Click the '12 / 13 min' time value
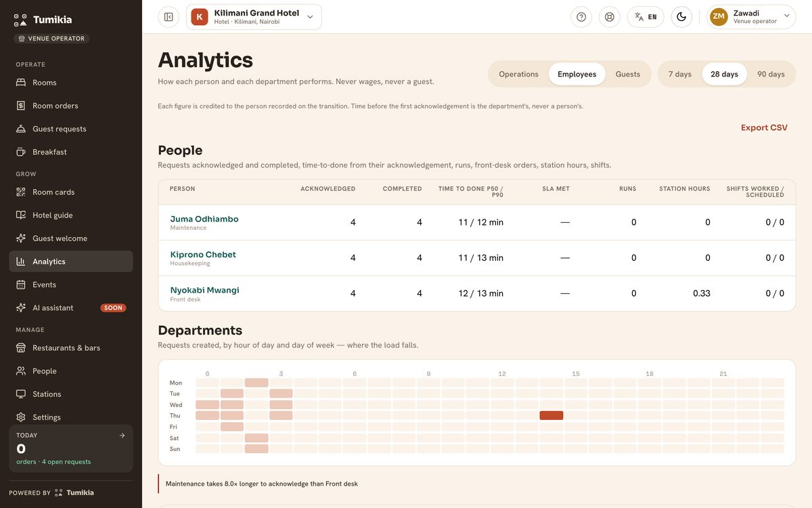 click(481, 293)
